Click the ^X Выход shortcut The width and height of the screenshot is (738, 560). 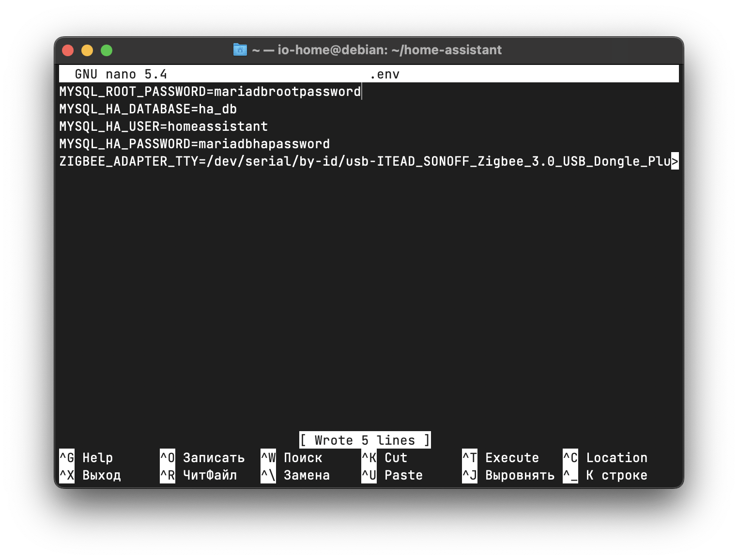(90, 475)
